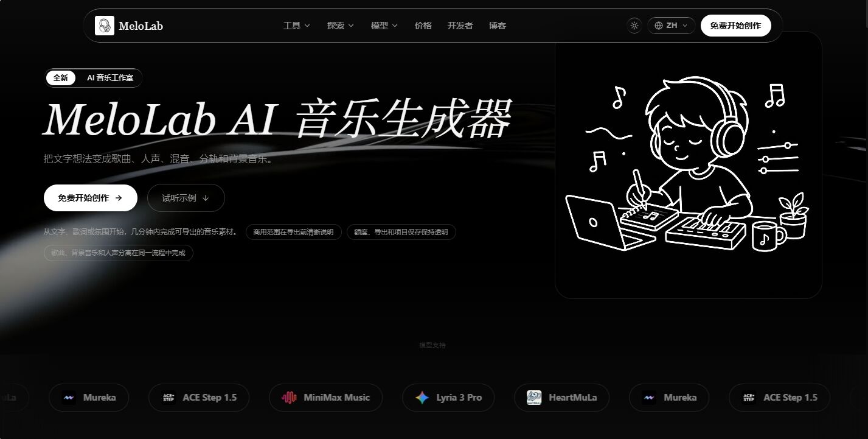Click the HeartMuLa logo icon
The height and width of the screenshot is (439, 868).
click(534, 398)
